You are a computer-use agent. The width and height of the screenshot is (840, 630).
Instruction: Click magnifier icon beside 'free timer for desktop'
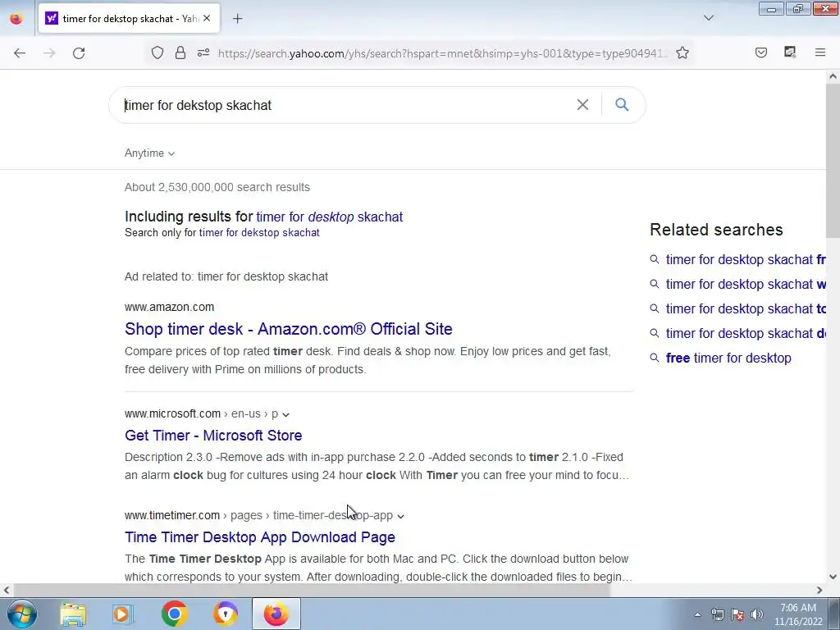click(x=654, y=358)
